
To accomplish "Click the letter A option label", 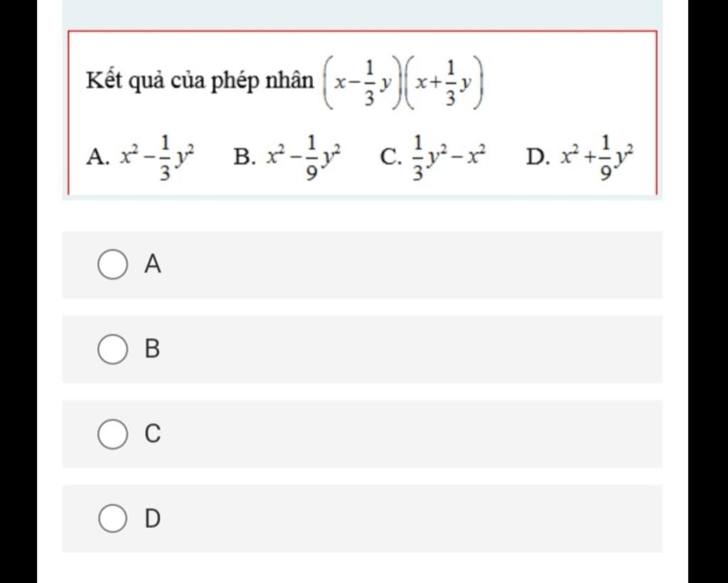I will 153,264.
